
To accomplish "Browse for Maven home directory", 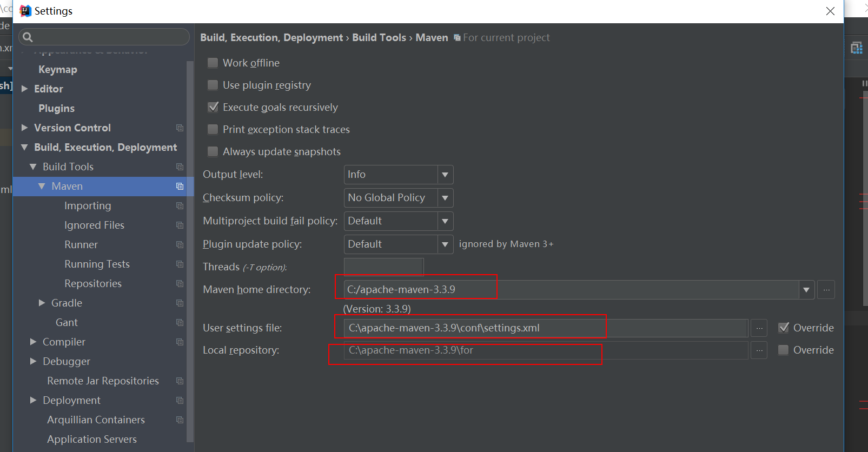I will (826, 290).
